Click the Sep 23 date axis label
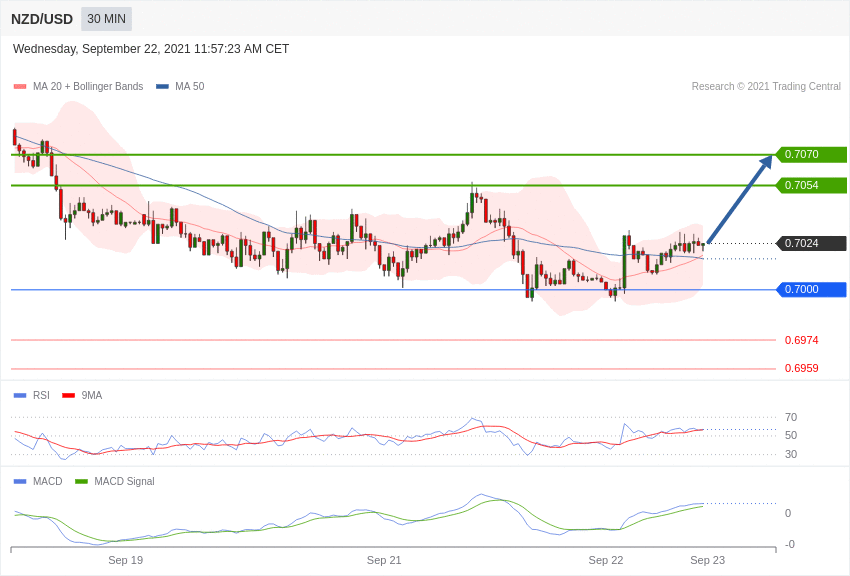 [707, 560]
